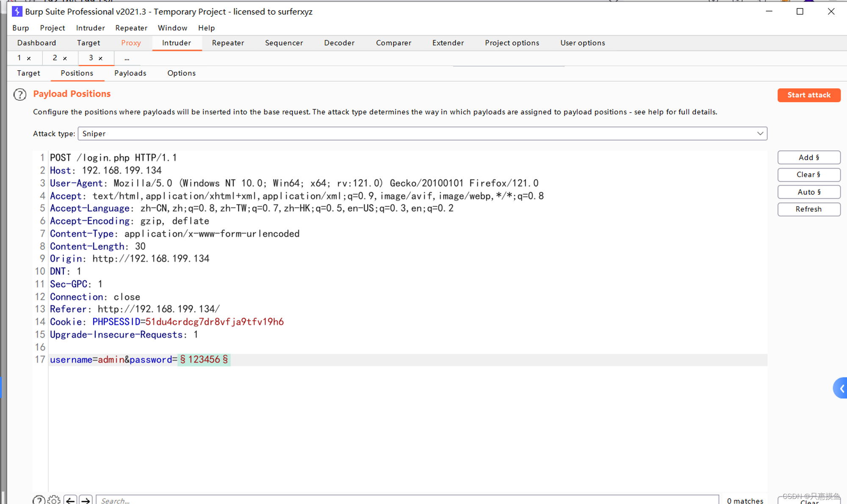
Task: Expand the blue side panel chevron
Action: coord(841,388)
